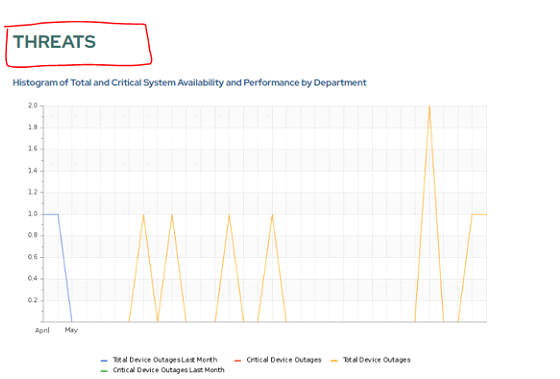The height and width of the screenshot is (379, 560).
Task: Click the histogram chart title text
Action: click(x=189, y=83)
